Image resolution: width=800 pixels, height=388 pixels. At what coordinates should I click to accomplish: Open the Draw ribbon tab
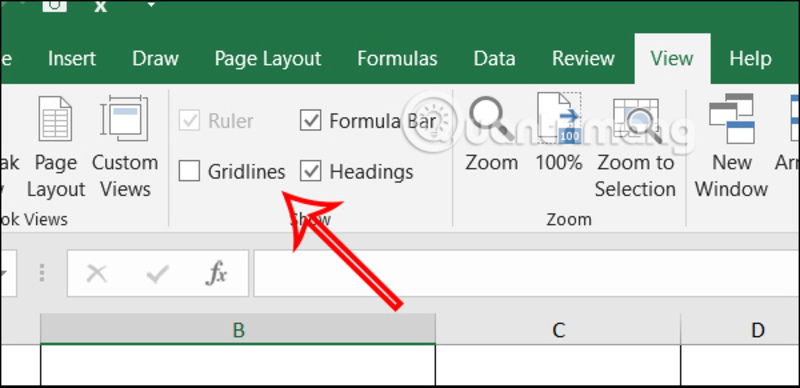coord(155,59)
